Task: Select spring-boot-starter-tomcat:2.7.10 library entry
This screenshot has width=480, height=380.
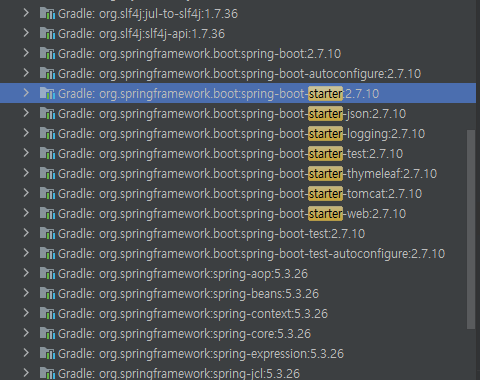Action: [238, 194]
